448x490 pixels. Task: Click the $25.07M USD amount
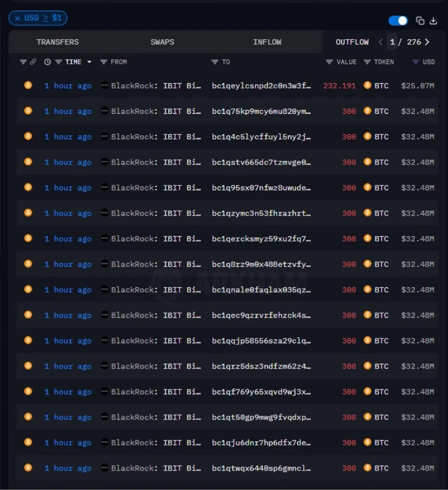pyautogui.click(x=418, y=85)
